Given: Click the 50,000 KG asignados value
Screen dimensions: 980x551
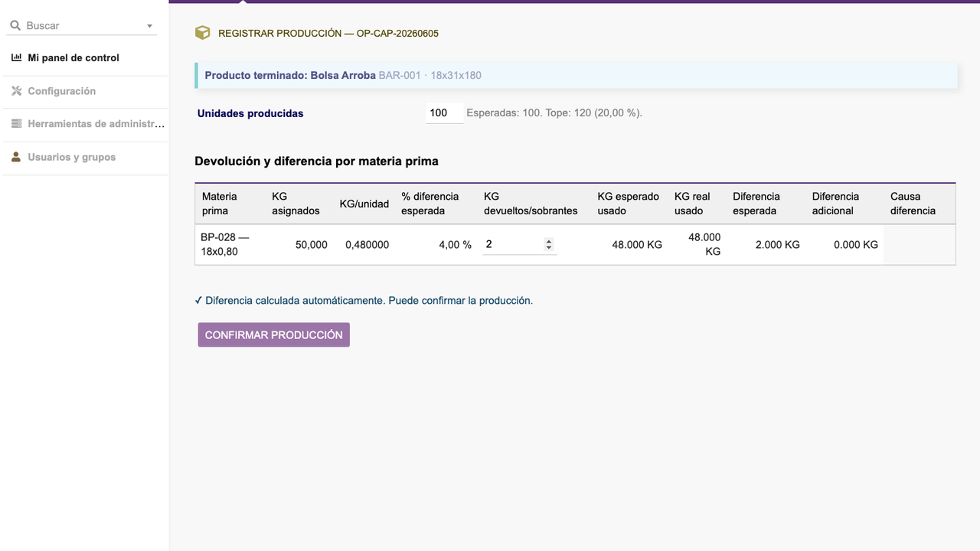Looking at the screenshot, I should [x=312, y=245].
